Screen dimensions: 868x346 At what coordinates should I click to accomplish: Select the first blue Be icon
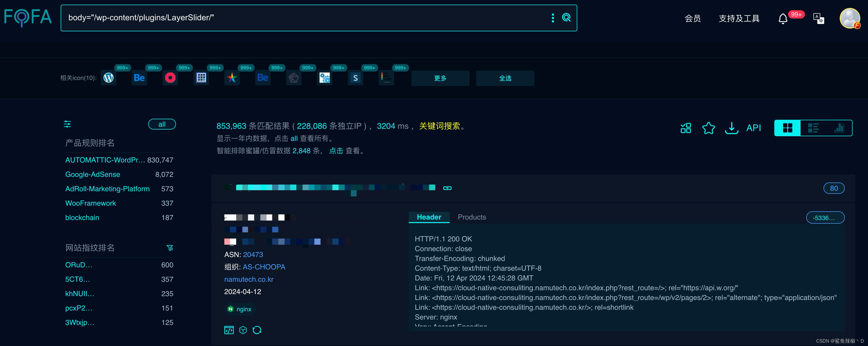[139, 78]
